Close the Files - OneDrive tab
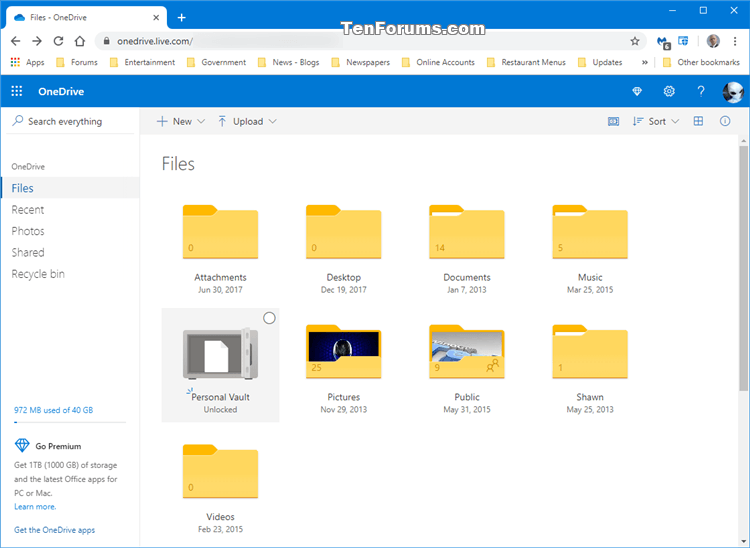 tap(156, 18)
